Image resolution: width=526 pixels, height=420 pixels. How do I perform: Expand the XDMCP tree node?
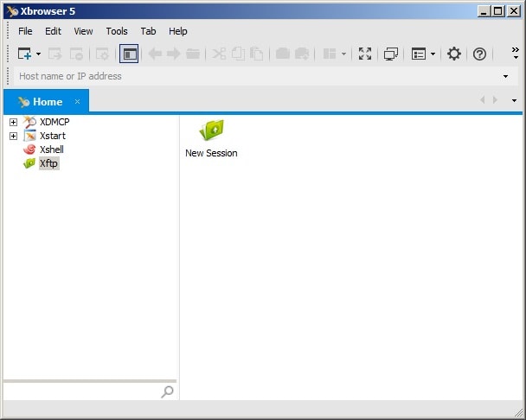(x=14, y=122)
